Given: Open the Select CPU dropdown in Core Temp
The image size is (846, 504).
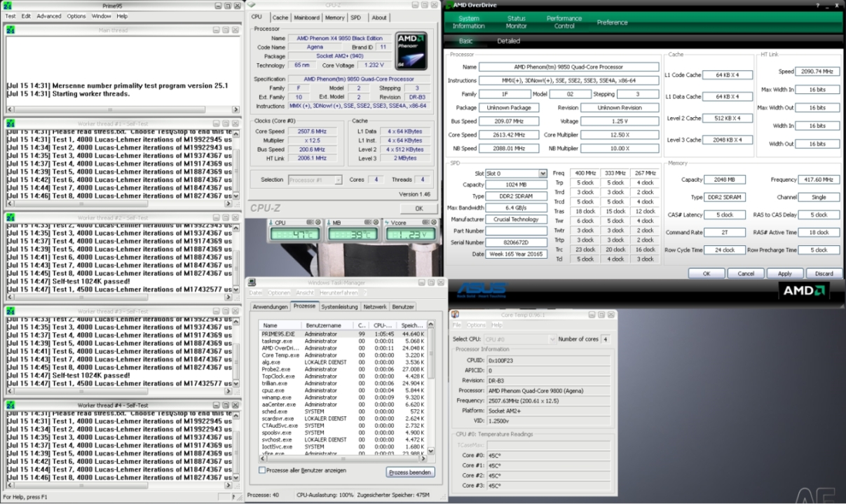Looking at the screenshot, I should (x=552, y=339).
